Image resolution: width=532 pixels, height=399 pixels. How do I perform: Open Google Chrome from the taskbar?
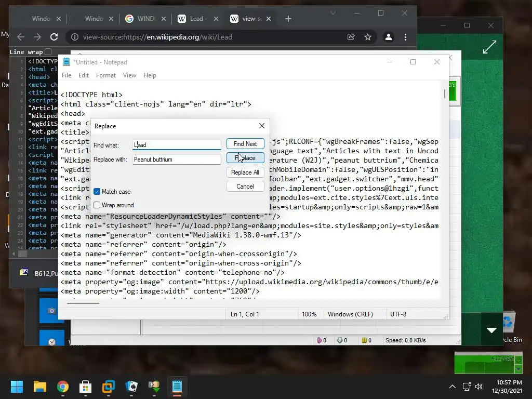(x=63, y=387)
